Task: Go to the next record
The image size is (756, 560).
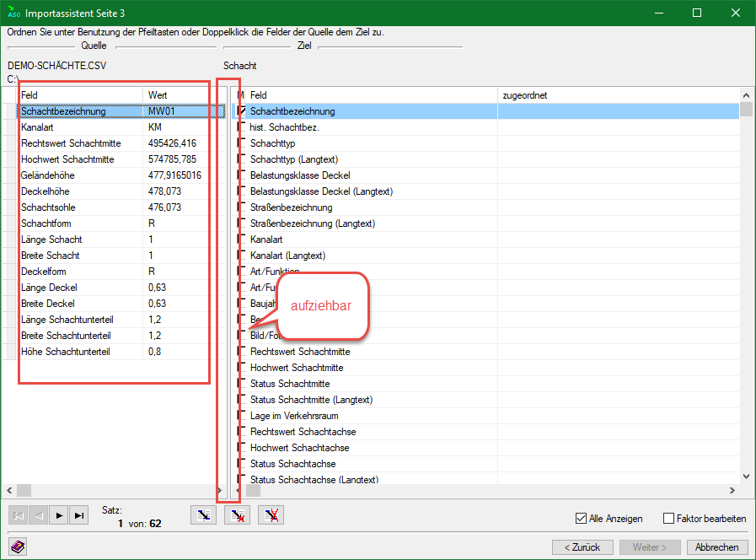Action: pyautogui.click(x=60, y=516)
